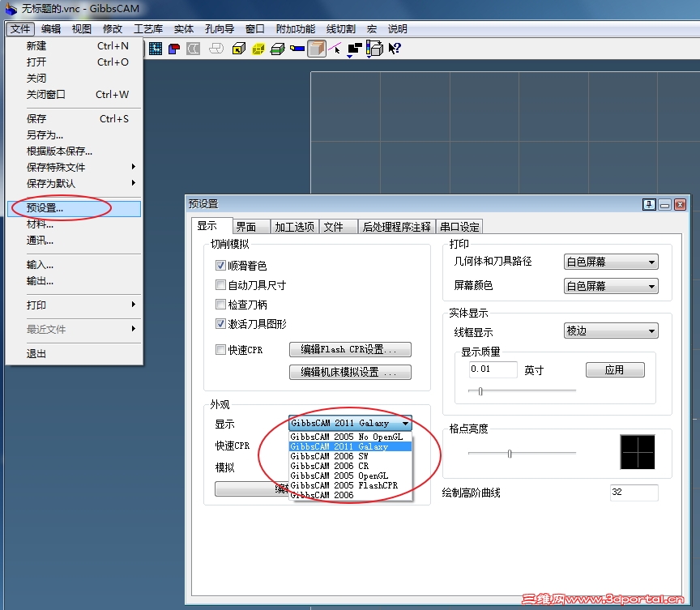Click the green-sliced cube icon
This screenshot has height=610, width=700.
coord(278,49)
